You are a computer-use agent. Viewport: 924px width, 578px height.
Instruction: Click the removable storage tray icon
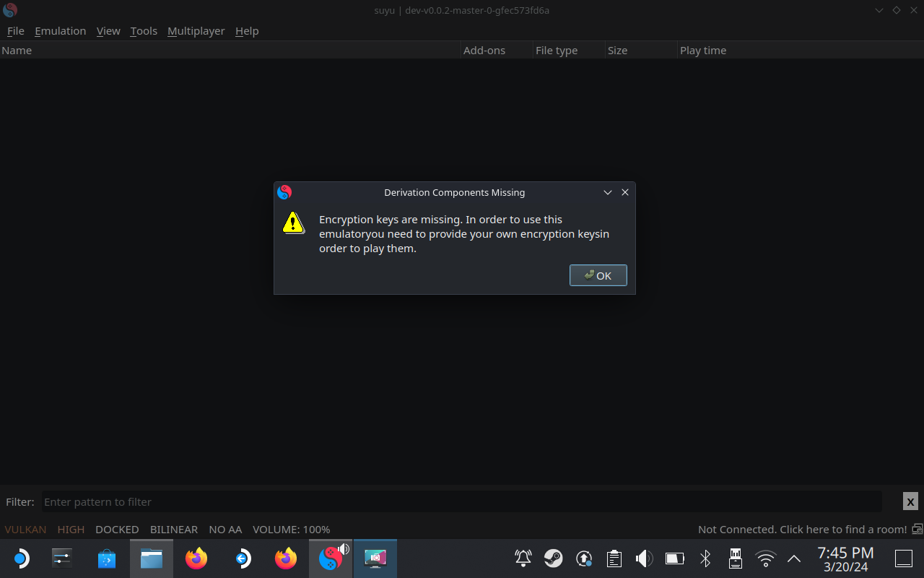click(x=736, y=558)
